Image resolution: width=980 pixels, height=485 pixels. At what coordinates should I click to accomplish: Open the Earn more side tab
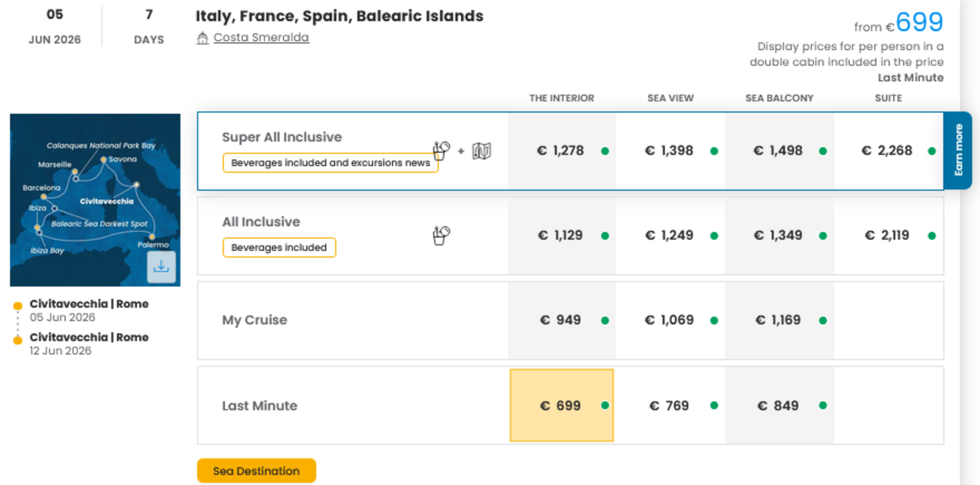tap(958, 150)
